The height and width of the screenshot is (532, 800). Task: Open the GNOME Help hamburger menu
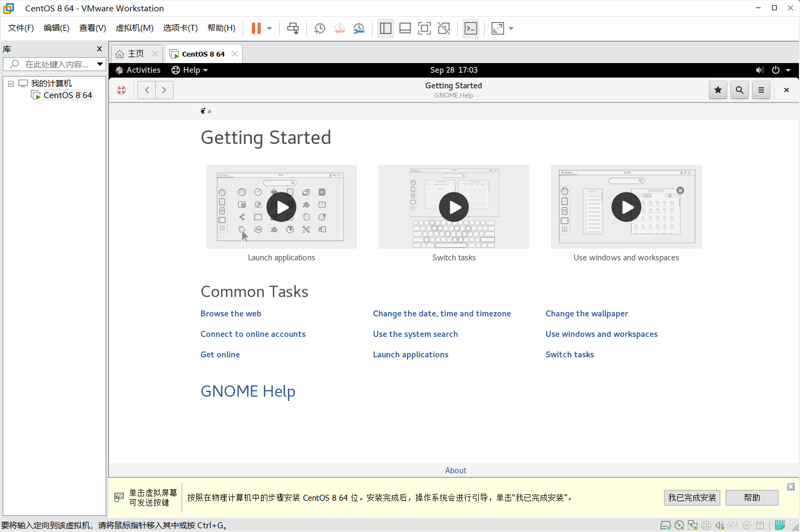(761, 90)
